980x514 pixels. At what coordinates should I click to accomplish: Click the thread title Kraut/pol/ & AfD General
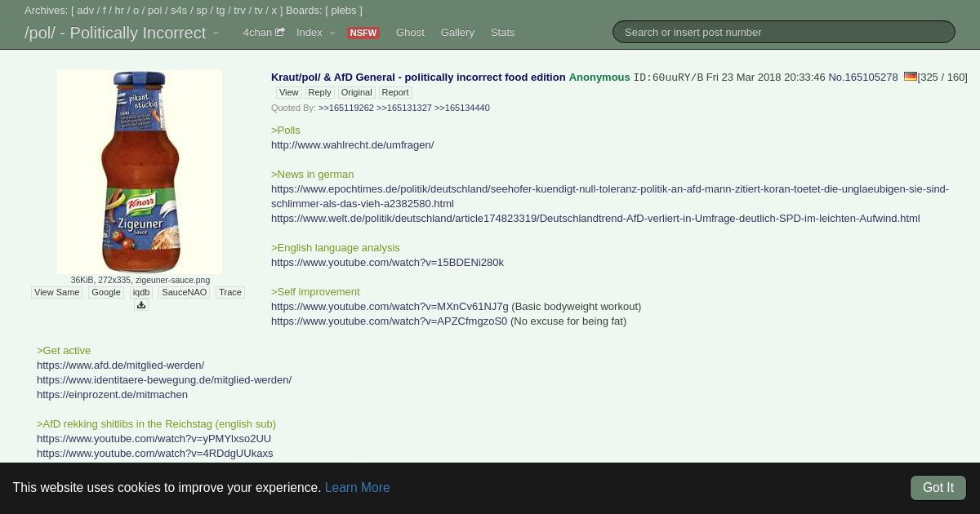click(418, 77)
